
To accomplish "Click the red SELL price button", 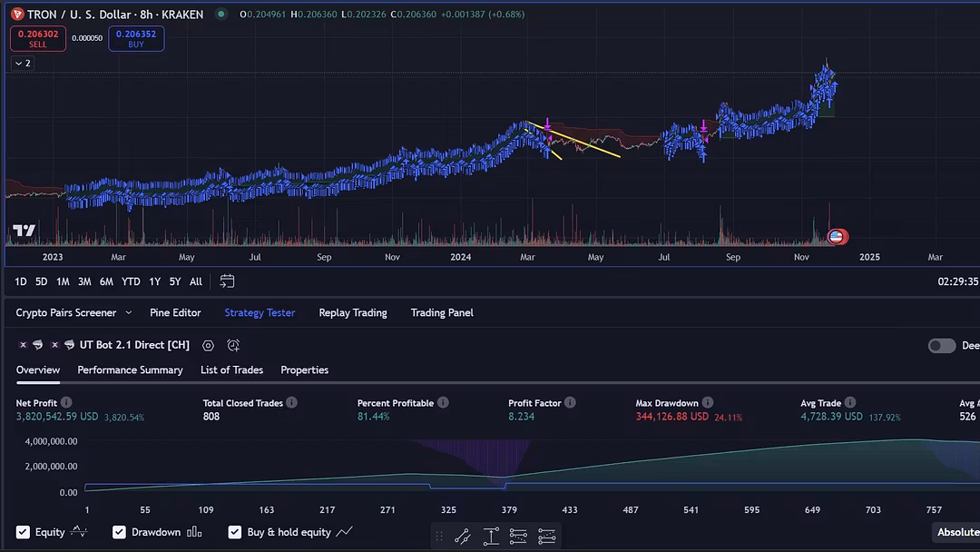I will coord(38,39).
